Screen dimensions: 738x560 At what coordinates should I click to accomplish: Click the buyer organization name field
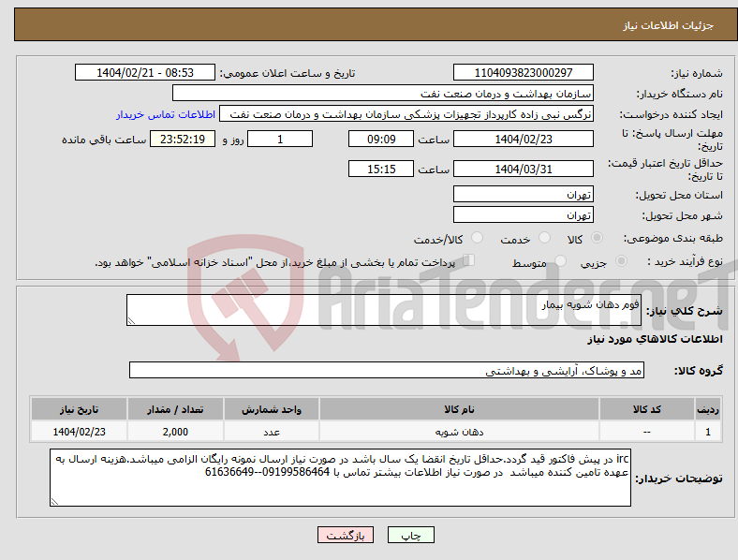pos(383,93)
